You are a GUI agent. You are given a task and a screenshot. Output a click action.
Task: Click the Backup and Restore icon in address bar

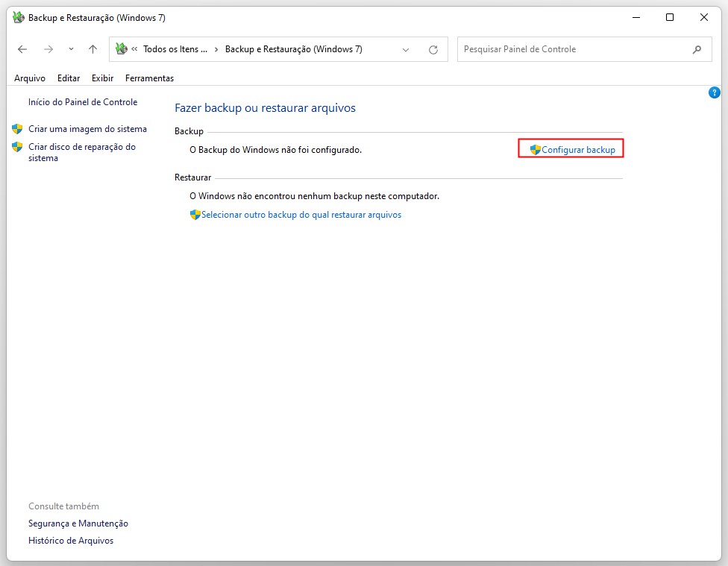tap(122, 48)
